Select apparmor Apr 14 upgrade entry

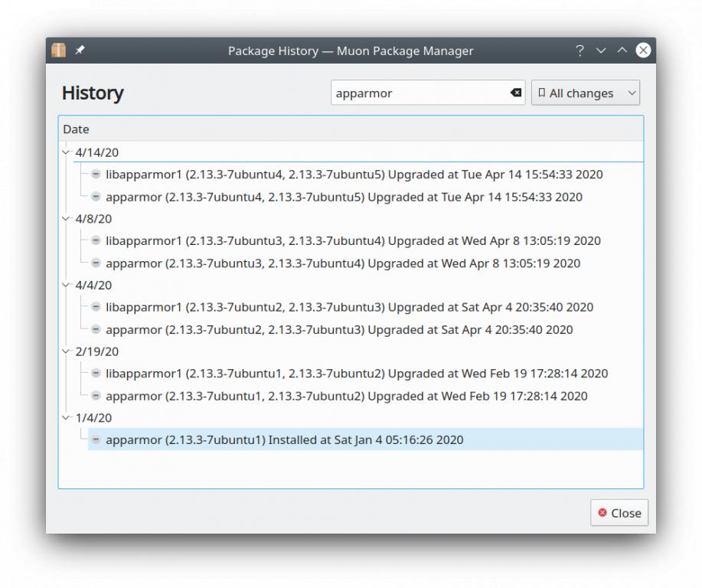tap(343, 198)
